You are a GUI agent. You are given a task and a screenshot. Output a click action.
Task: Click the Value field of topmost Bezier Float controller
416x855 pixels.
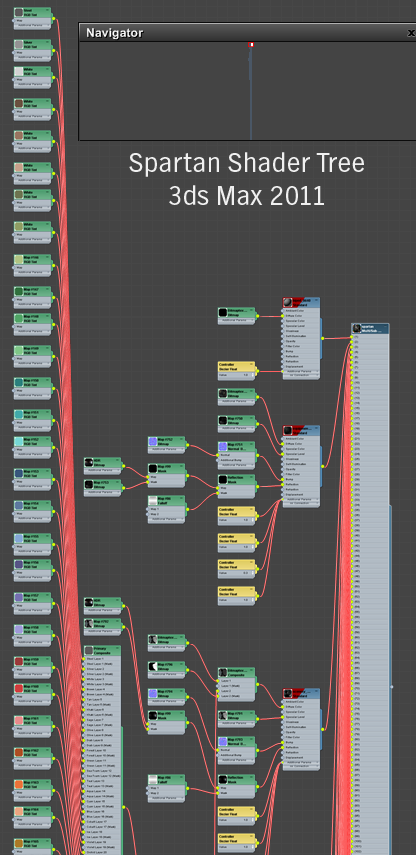[236, 375]
